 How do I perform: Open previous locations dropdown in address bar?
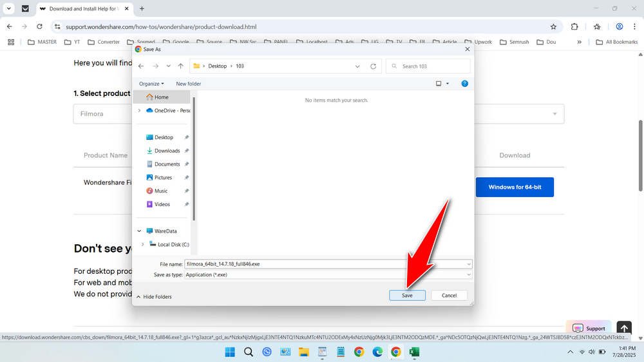click(x=357, y=66)
